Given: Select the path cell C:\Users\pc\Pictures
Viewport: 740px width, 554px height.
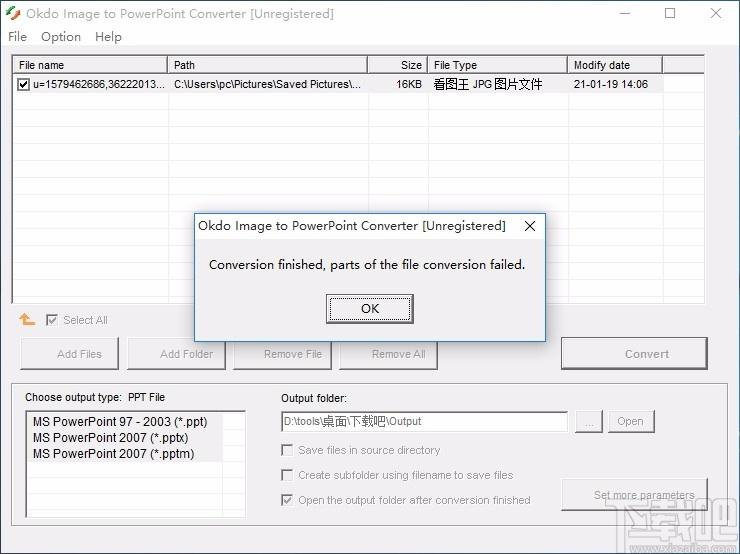Looking at the screenshot, I should [268, 84].
